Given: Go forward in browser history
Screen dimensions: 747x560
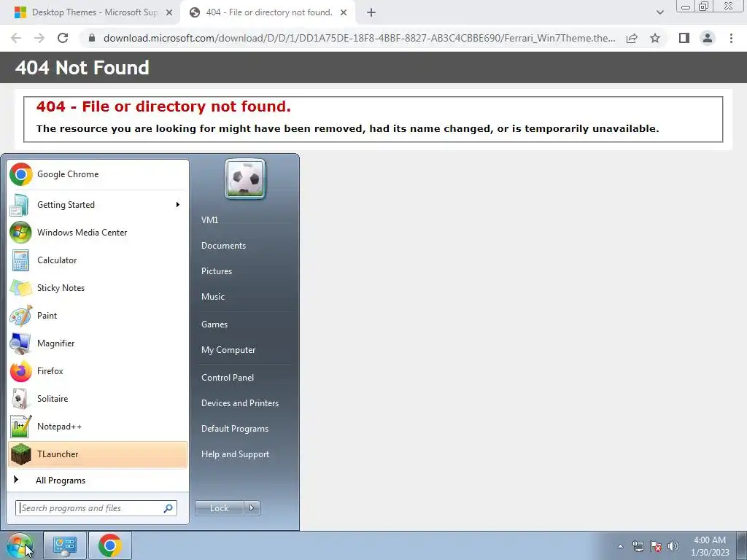Looking at the screenshot, I should pos(39,38).
